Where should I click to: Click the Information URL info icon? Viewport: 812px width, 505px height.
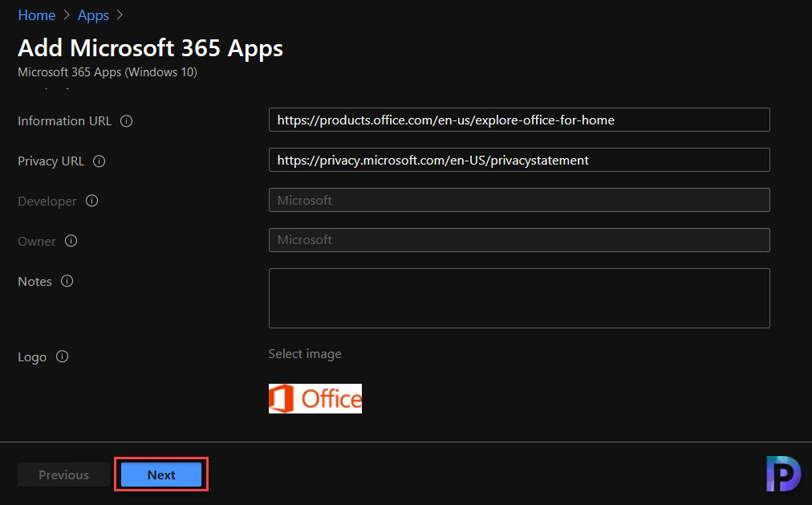pos(126,120)
